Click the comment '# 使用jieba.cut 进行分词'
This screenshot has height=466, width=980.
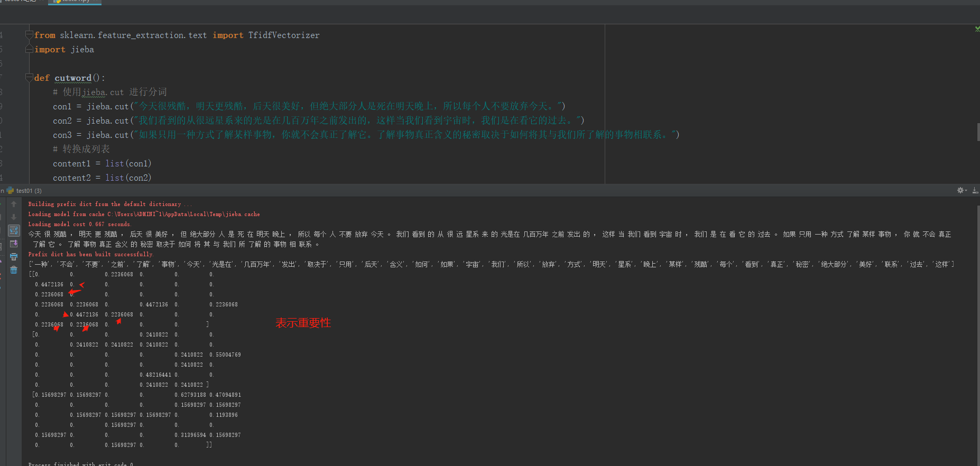pos(110,92)
